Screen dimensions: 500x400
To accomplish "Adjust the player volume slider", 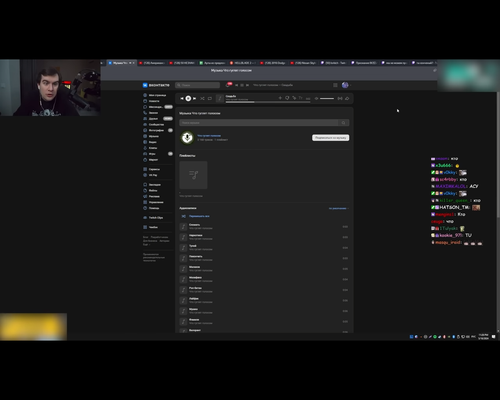I will pyautogui.click(x=327, y=98).
